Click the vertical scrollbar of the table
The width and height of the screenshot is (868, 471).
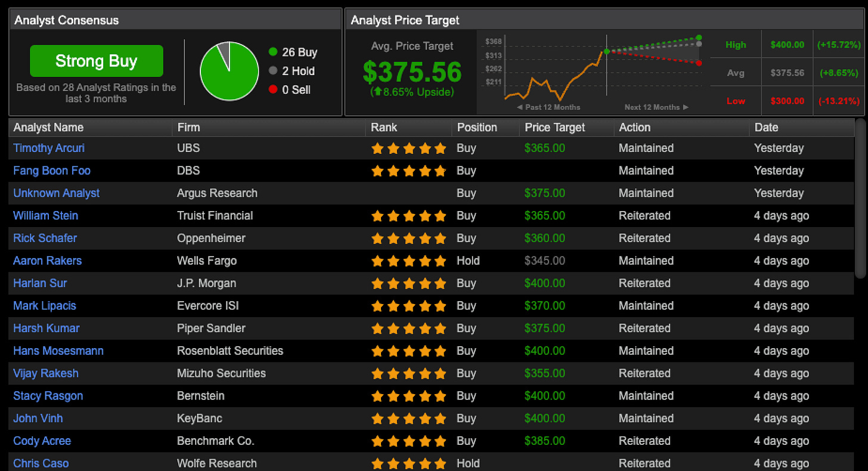click(x=859, y=198)
